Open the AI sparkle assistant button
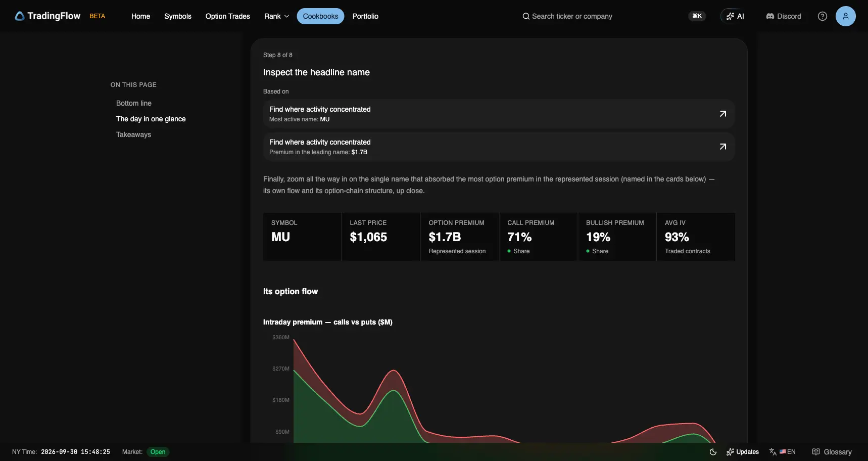The height and width of the screenshot is (461, 868). point(735,16)
